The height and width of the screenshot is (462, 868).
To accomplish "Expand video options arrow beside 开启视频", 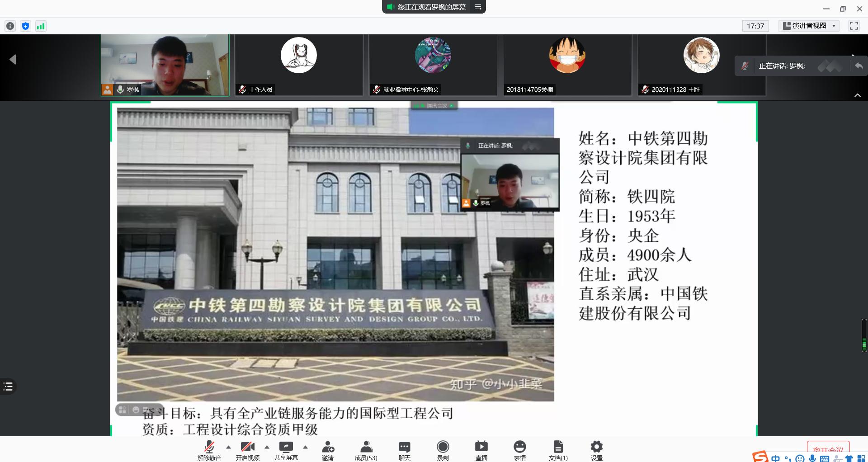I will point(267,447).
